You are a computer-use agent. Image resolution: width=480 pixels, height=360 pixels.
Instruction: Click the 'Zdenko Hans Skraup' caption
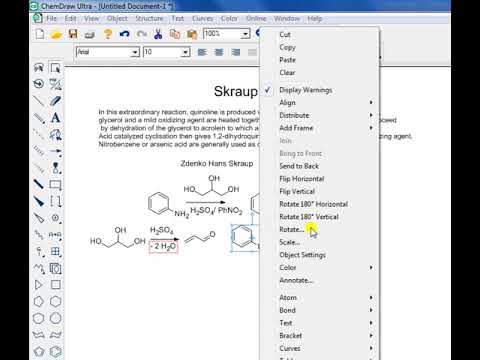click(217, 164)
